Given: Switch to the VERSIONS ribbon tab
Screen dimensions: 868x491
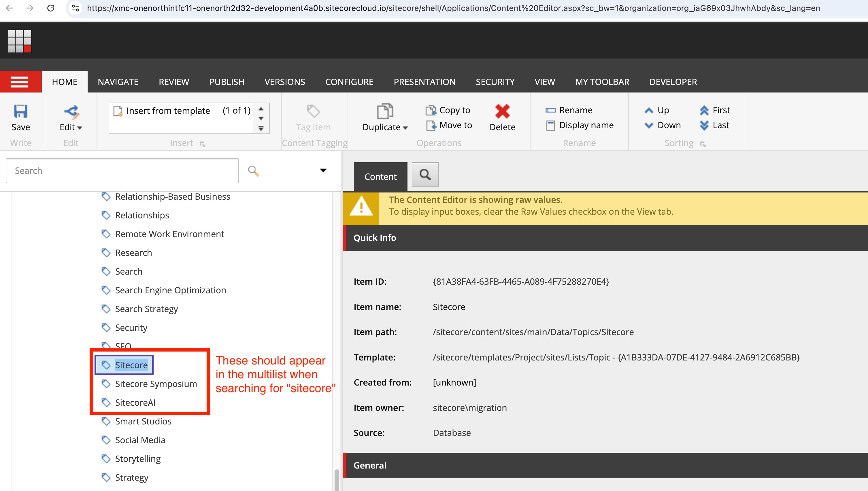Looking at the screenshot, I should tap(285, 82).
